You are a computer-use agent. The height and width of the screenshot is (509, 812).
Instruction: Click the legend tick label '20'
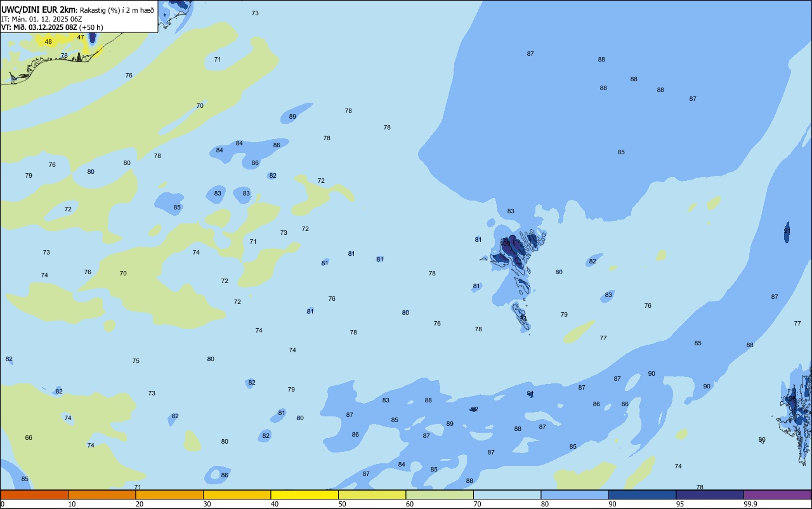point(139,504)
